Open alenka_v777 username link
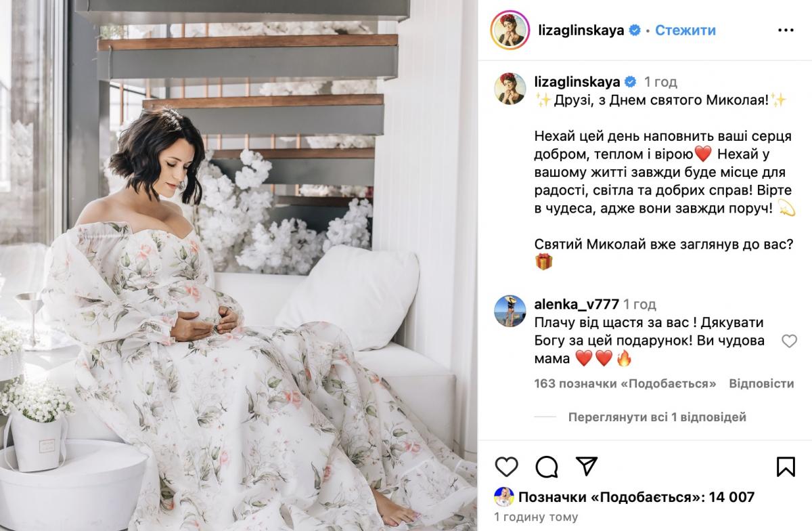 pos(575,304)
